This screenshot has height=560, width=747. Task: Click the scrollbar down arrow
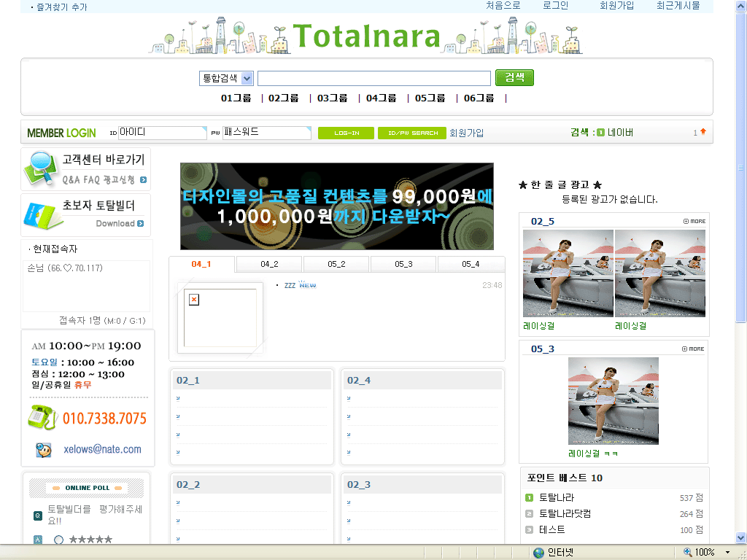tap(741, 537)
